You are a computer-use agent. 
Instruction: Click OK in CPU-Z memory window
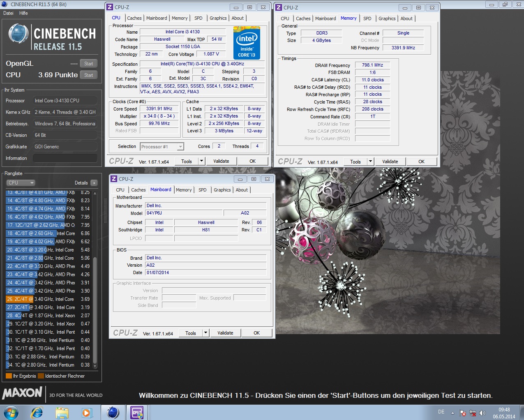point(422,162)
